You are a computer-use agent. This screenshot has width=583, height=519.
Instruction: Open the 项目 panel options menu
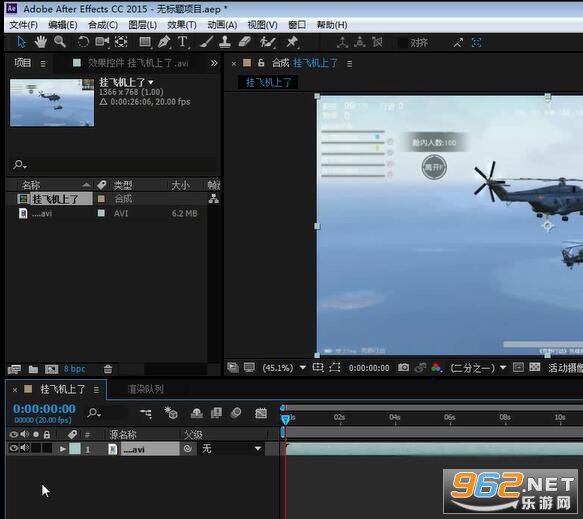[x=43, y=64]
